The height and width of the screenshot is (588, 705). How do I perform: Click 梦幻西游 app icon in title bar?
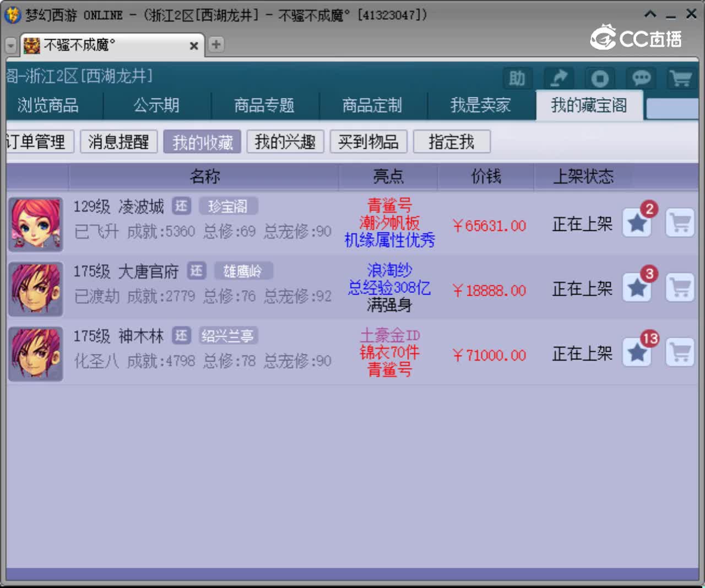pos(12,15)
